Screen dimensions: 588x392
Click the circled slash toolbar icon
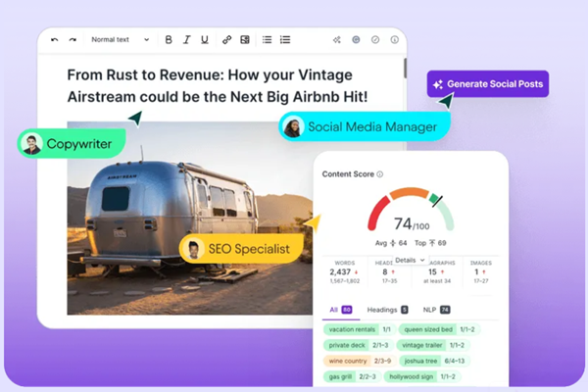pos(375,40)
